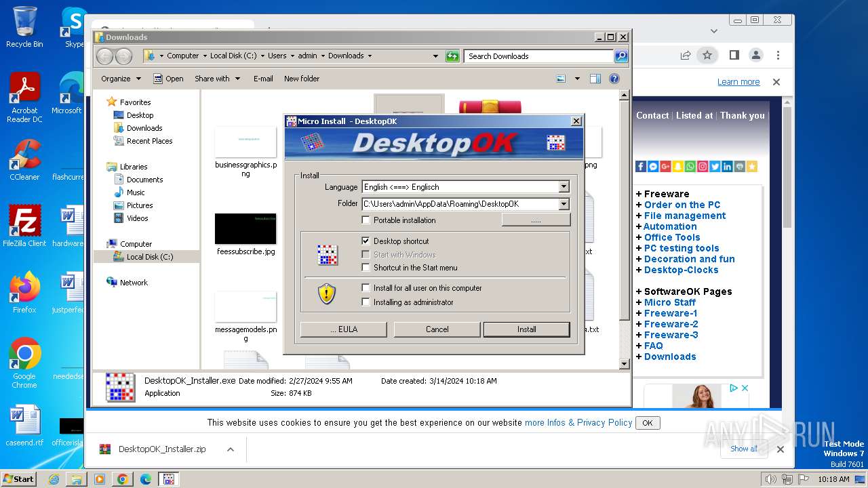The image size is (868, 488).
Task: Open the Desktop-Clocks link
Action: [x=681, y=270]
